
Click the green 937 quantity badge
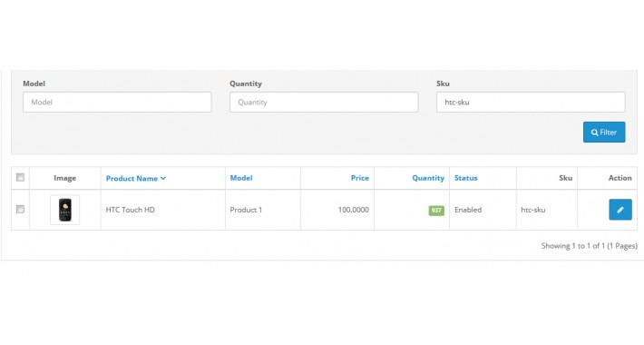436,211
